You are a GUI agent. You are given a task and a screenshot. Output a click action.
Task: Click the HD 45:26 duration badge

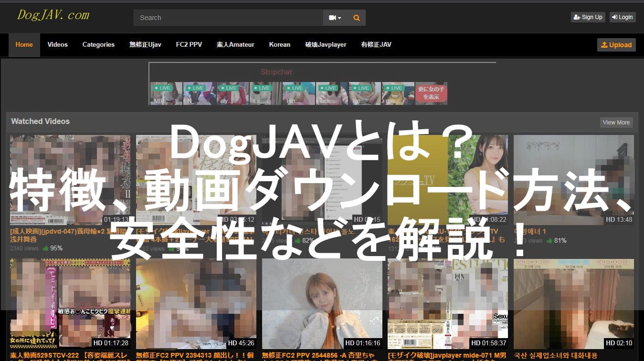point(241,343)
